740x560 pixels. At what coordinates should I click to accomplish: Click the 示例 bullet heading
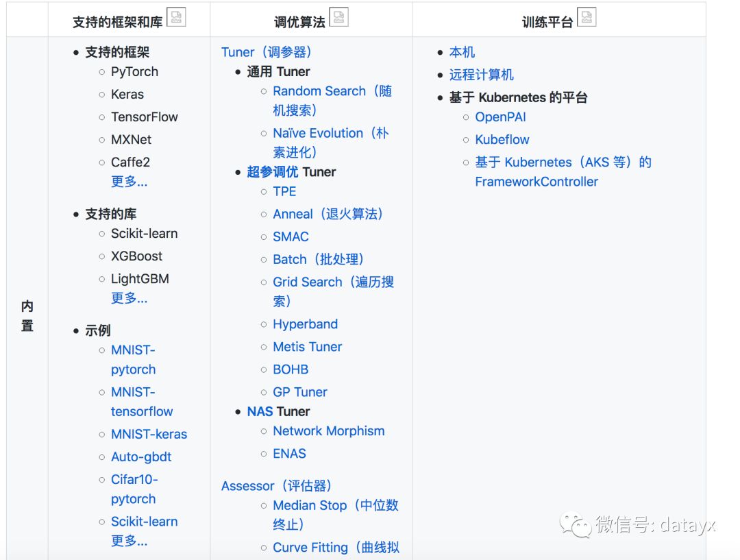click(x=98, y=330)
